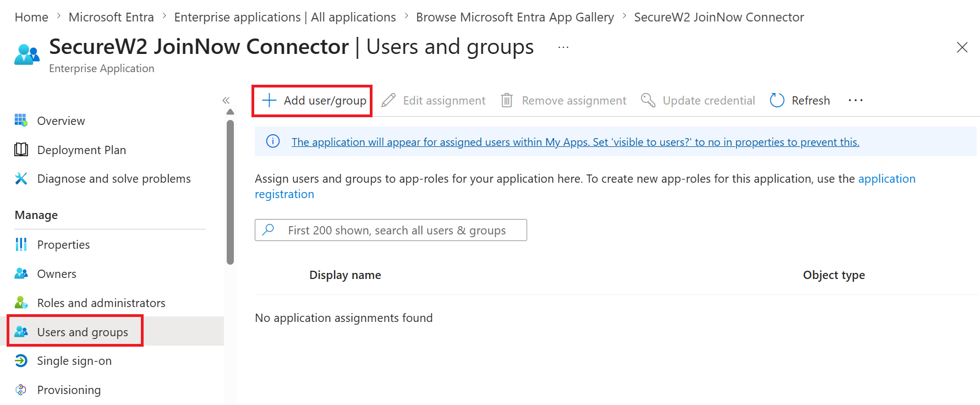The height and width of the screenshot is (405, 980).
Task: Click the Users and groups sidebar icon
Action: 21,332
